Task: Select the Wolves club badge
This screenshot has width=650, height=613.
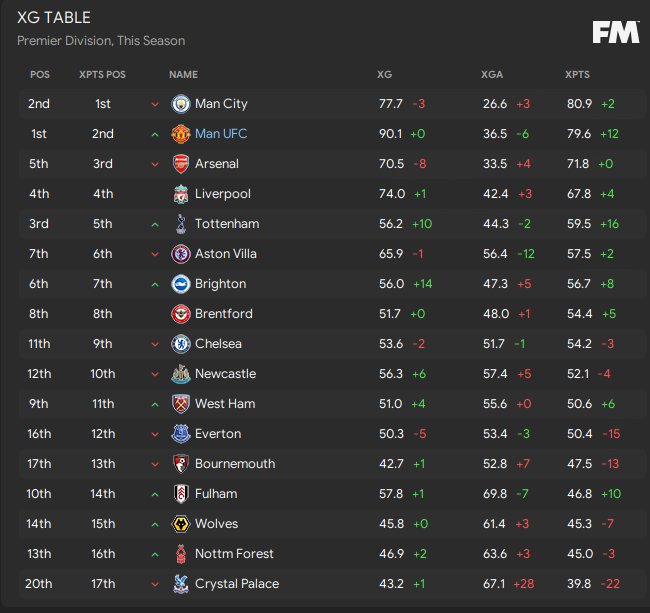Action: pos(181,524)
